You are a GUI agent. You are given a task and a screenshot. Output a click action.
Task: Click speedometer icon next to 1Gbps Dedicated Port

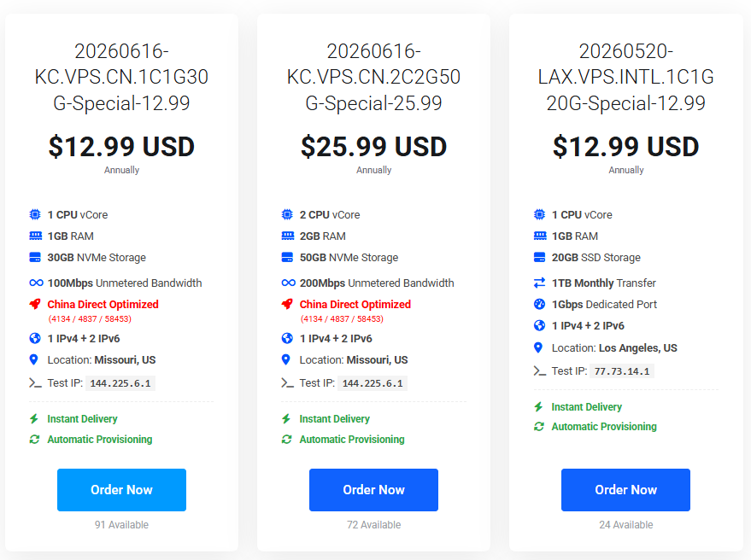tap(539, 304)
